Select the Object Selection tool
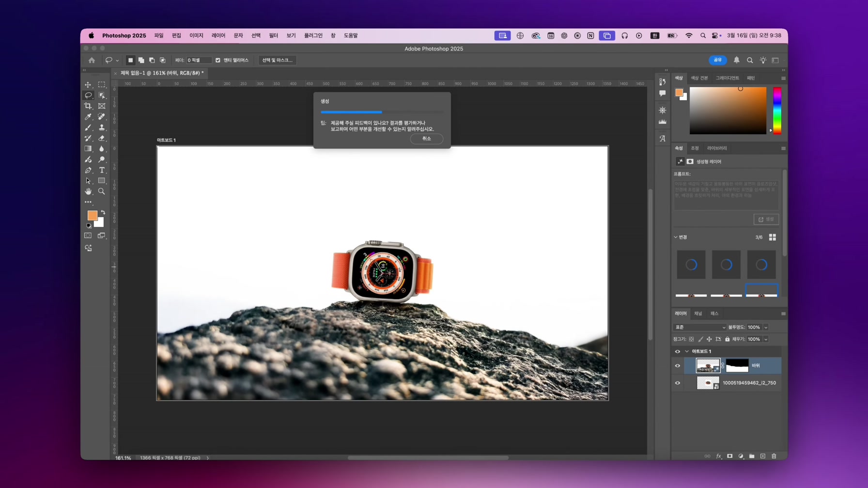Screen dimensions: 868x488 pyautogui.click(x=101, y=95)
